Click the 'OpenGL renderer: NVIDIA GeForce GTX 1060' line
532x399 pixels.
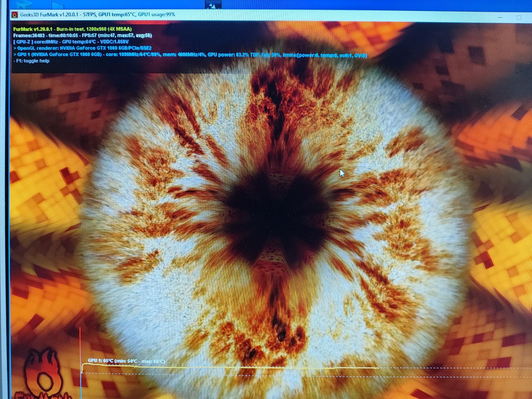[x=82, y=48]
